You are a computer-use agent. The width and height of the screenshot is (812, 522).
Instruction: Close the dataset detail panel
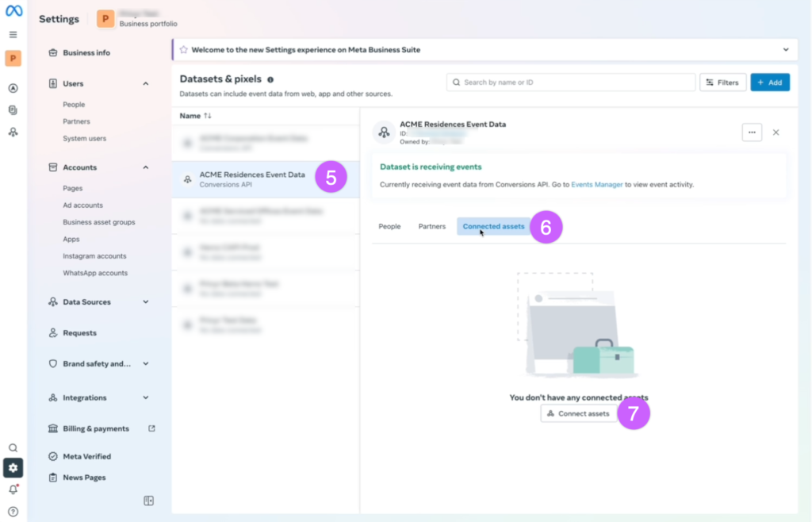(776, 132)
